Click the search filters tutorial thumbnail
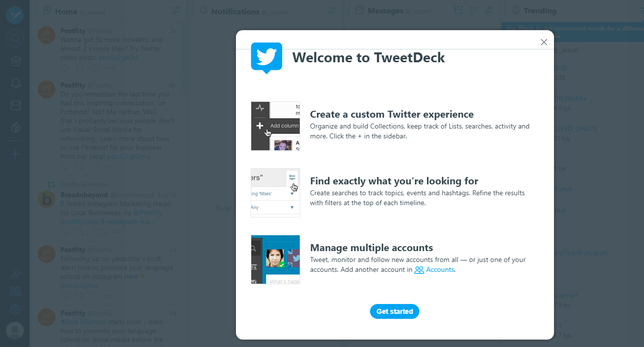 pyautogui.click(x=276, y=193)
